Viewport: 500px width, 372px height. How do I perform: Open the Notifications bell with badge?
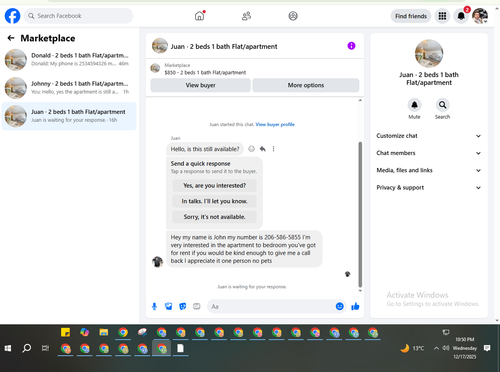pos(461,16)
